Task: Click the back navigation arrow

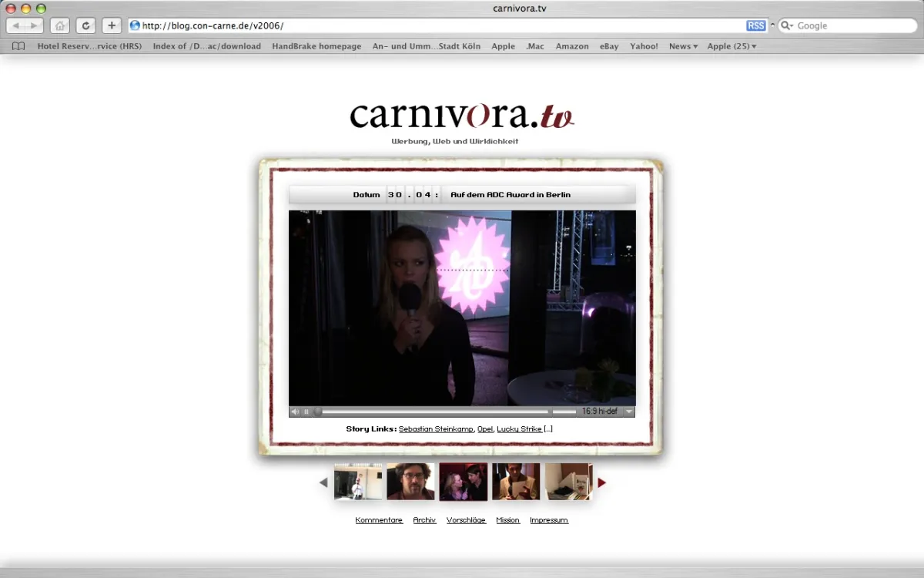Action: (x=16, y=25)
